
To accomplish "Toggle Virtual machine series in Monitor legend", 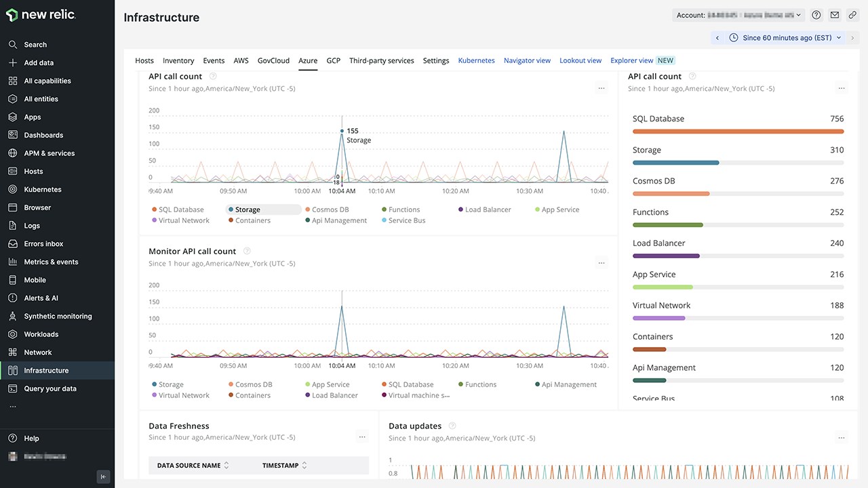I will (x=415, y=395).
